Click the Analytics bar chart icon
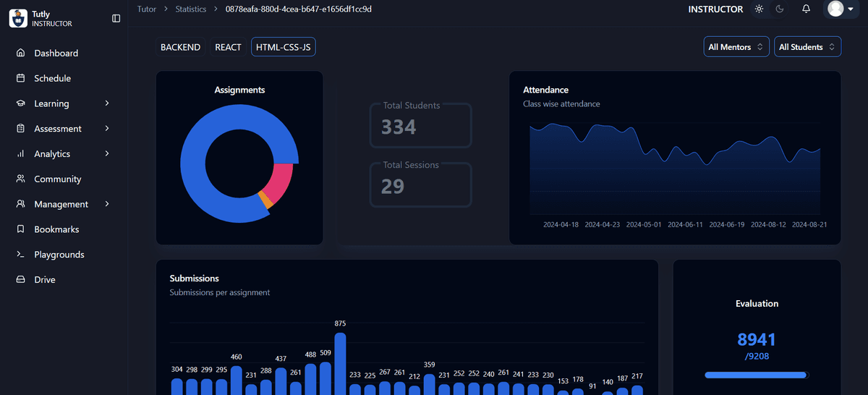This screenshot has height=395, width=868. point(20,154)
